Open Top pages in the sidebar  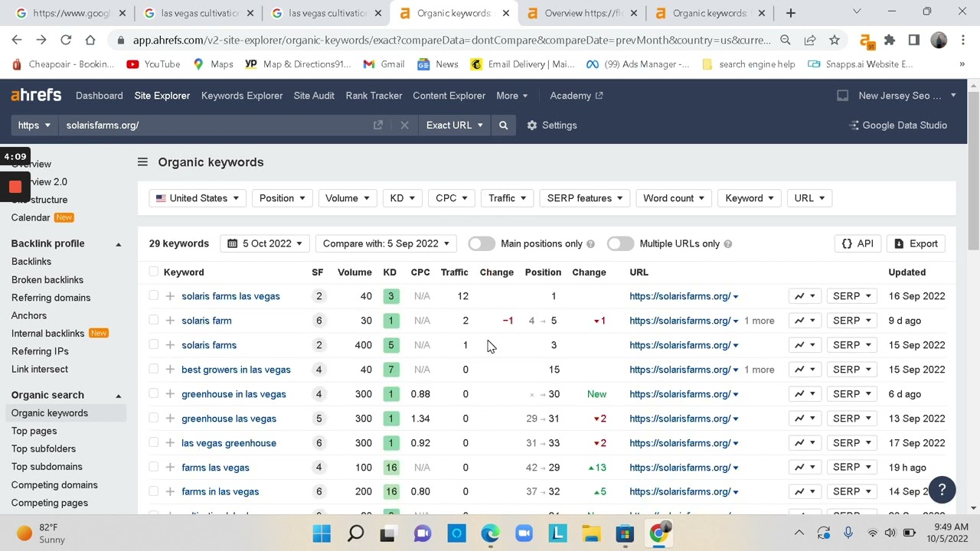[34, 431]
